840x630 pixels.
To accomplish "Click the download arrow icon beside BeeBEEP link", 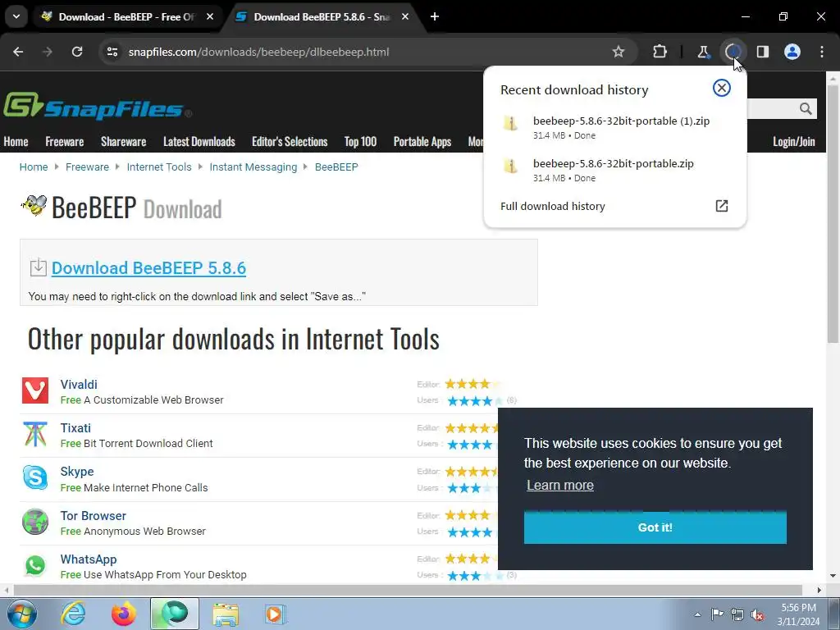I will pos(38,267).
